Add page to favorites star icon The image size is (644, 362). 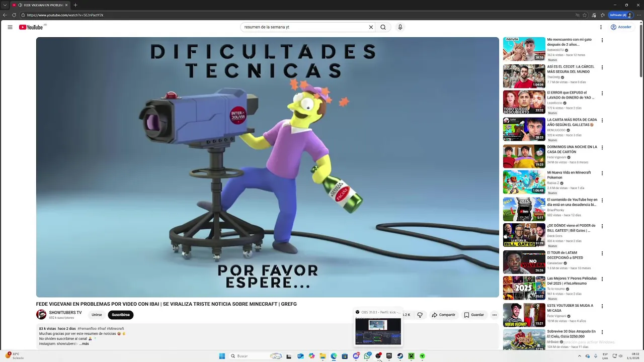(x=585, y=15)
